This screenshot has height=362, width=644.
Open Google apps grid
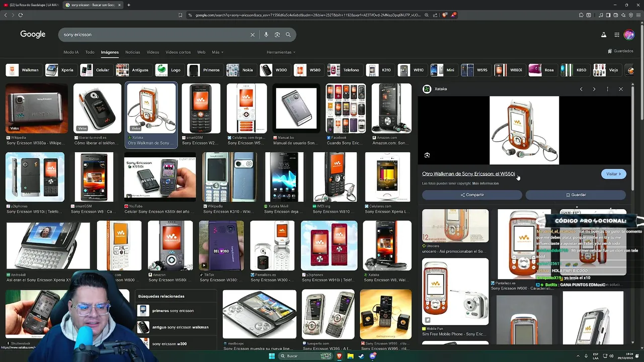point(617,35)
